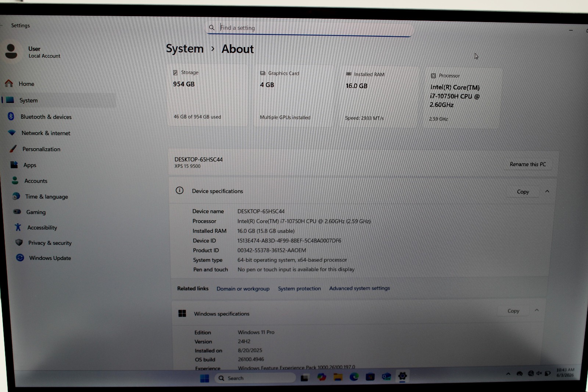
Task: Open the Advanced system settings link
Action: point(359,288)
